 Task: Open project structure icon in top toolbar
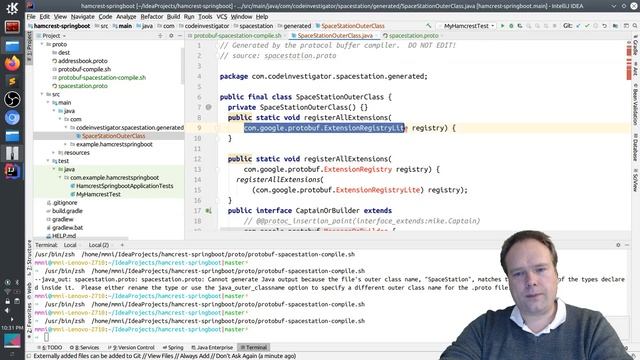click(616, 26)
